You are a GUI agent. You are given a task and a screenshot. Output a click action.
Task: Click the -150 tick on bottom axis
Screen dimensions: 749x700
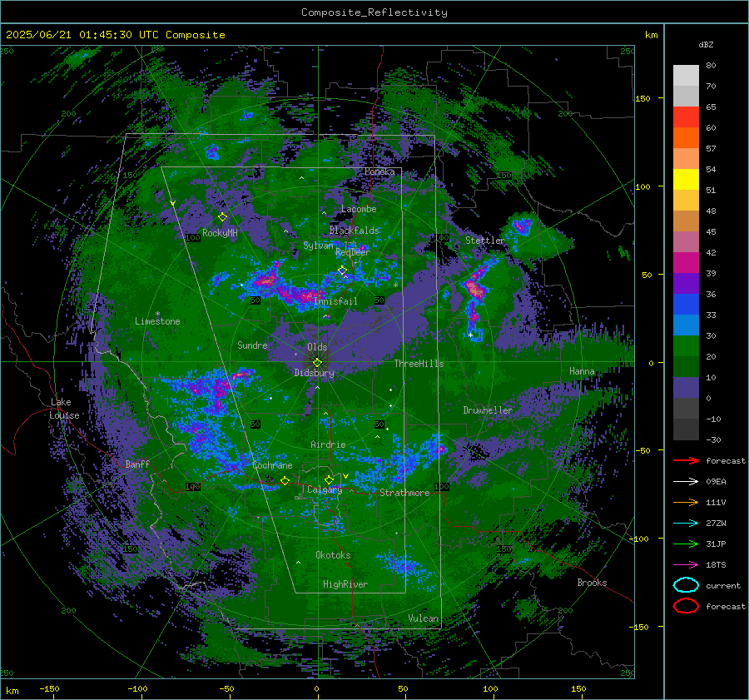(49, 688)
